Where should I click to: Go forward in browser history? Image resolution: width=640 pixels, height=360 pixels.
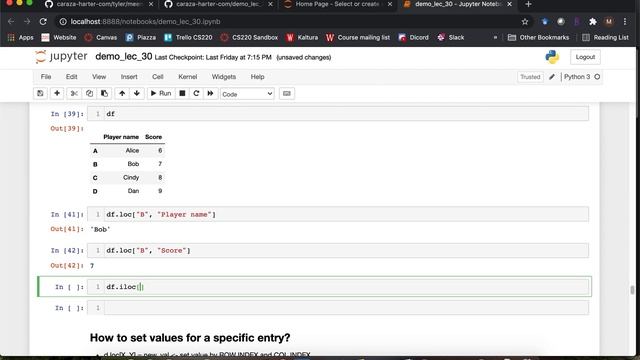(x=27, y=22)
